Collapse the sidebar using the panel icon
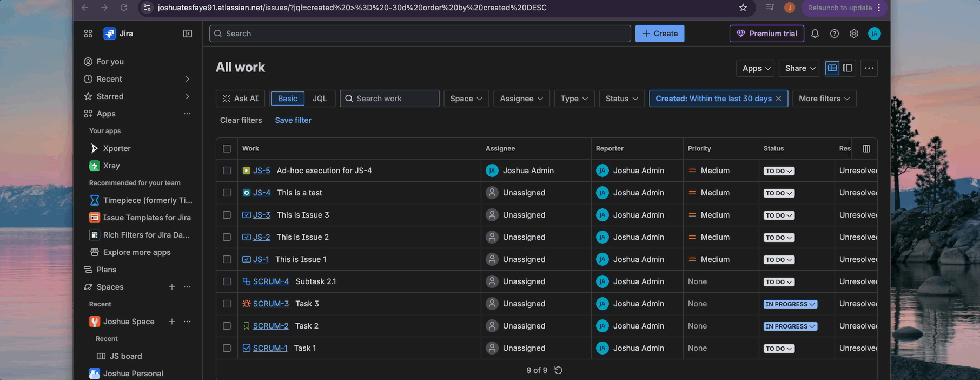Viewport: 980px width, 380px height. 188,34
